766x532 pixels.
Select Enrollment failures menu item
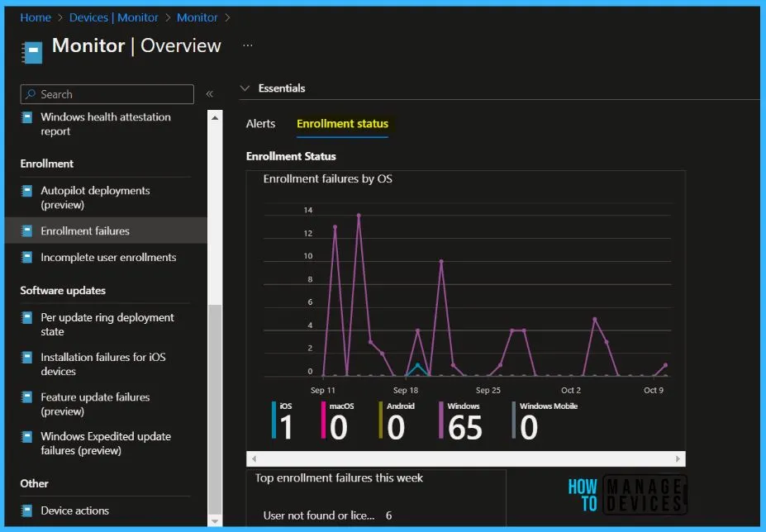point(106,230)
